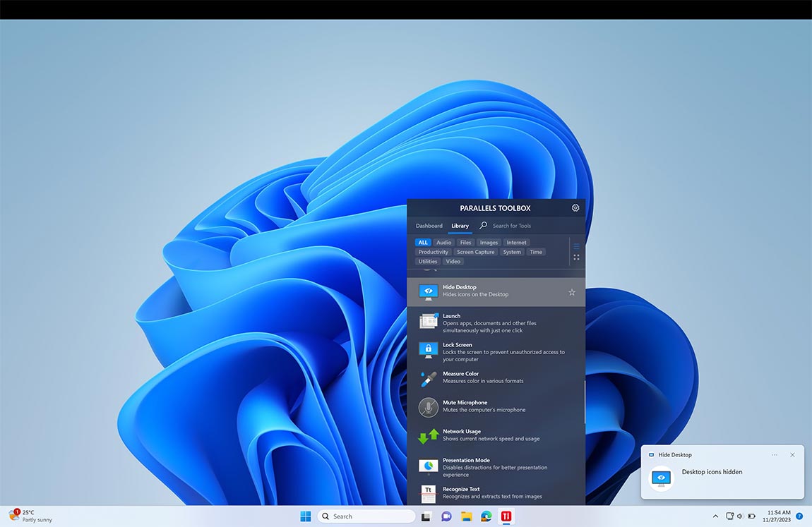
Task: Toggle the Screen Capture category filter
Action: [475, 251]
